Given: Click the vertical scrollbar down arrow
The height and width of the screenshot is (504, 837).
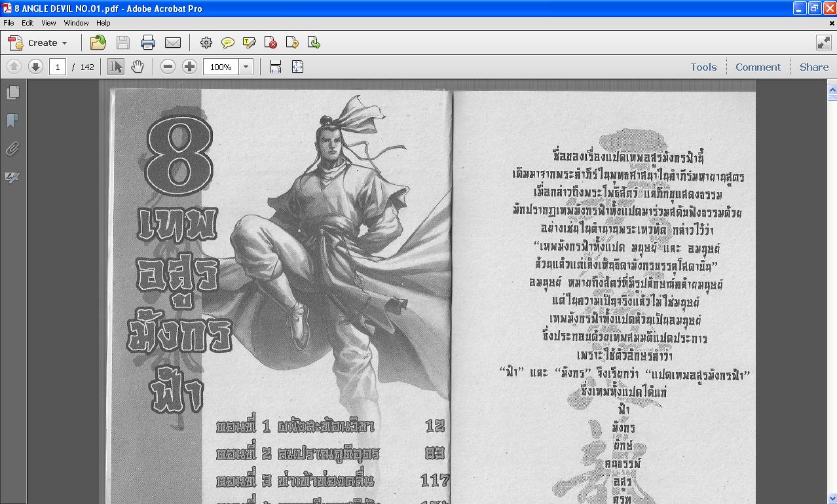Looking at the screenshot, I should tap(832, 499).
